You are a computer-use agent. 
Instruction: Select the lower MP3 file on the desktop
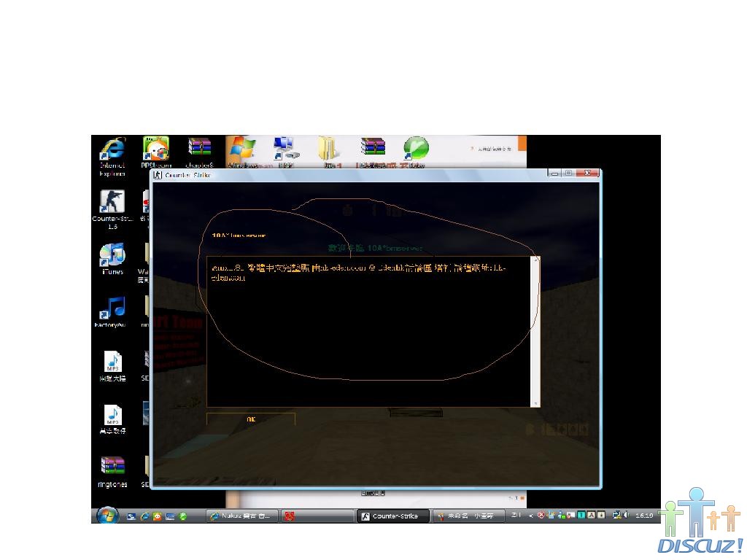[x=112, y=419]
